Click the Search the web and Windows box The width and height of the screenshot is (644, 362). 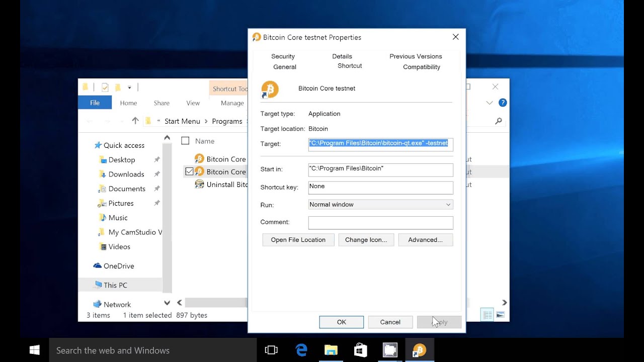(x=152, y=350)
